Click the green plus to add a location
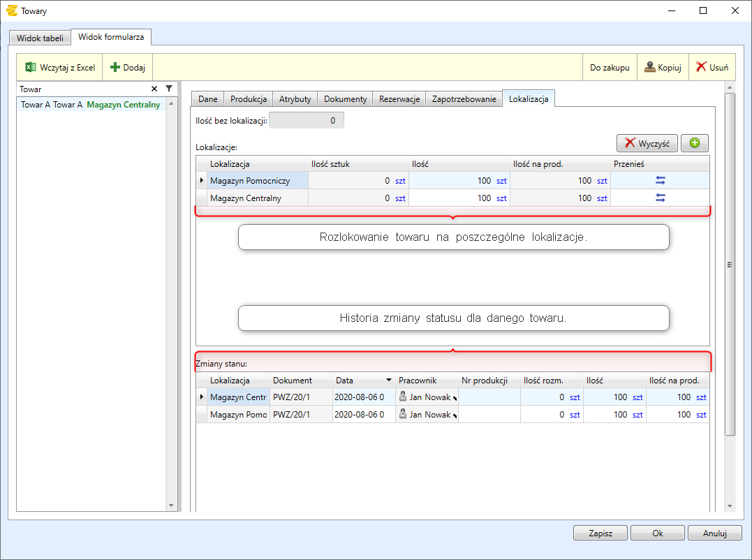Image resolution: width=752 pixels, height=560 pixels. coord(694,143)
